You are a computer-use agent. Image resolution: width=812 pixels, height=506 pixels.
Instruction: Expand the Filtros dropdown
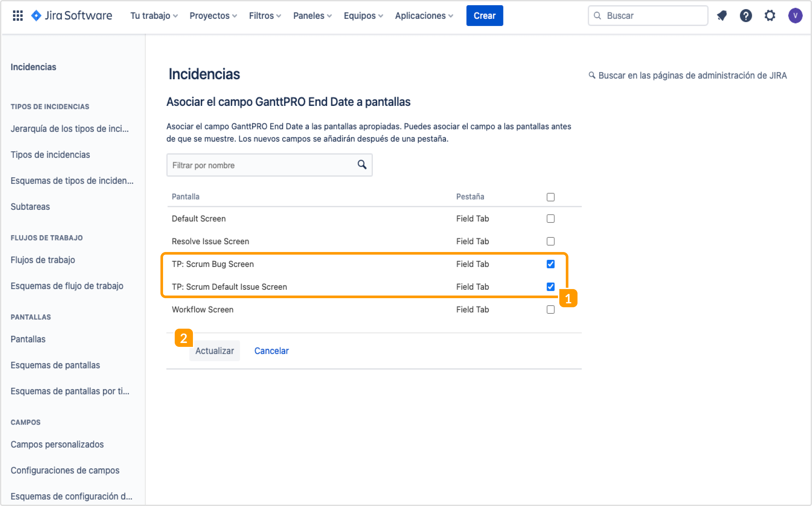265,16
